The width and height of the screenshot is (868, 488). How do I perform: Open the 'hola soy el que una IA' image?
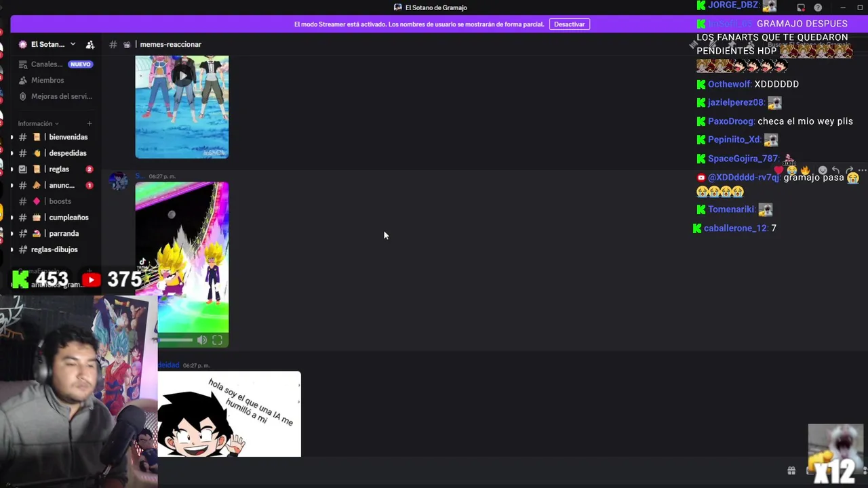click(x=229, y=414)
